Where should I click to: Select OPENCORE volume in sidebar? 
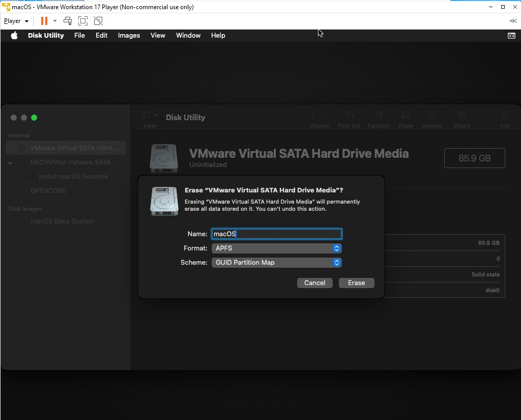(x=48, y=191)
